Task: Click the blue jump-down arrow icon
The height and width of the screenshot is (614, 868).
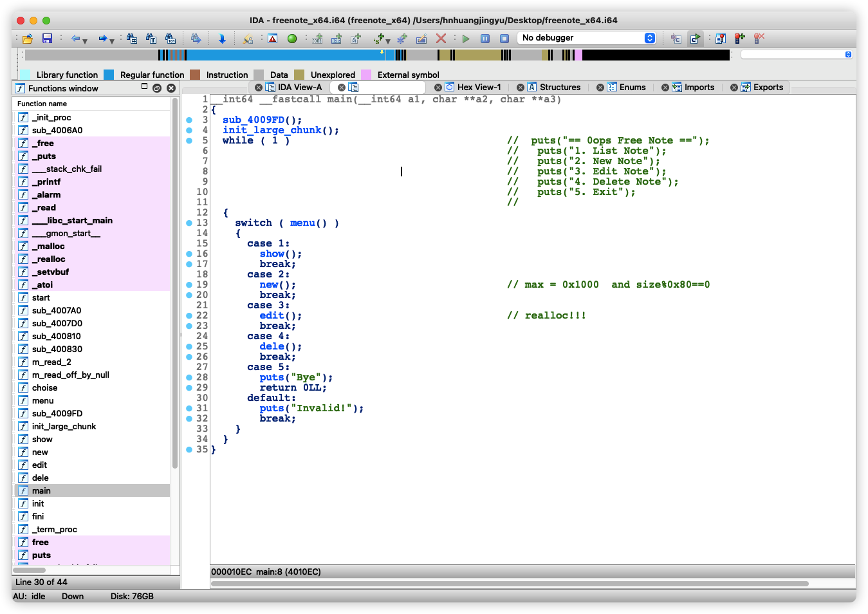Action: coord(222,39)
